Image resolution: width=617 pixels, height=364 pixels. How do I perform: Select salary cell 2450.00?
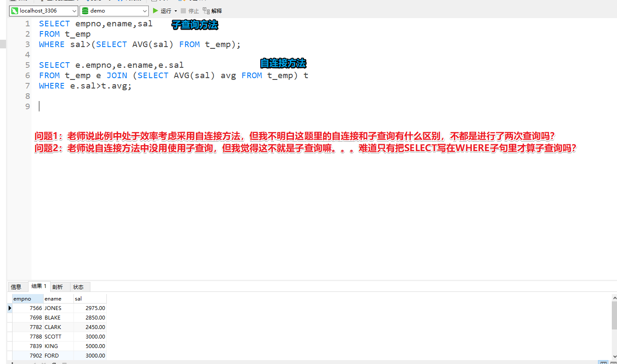coord(90,327)
